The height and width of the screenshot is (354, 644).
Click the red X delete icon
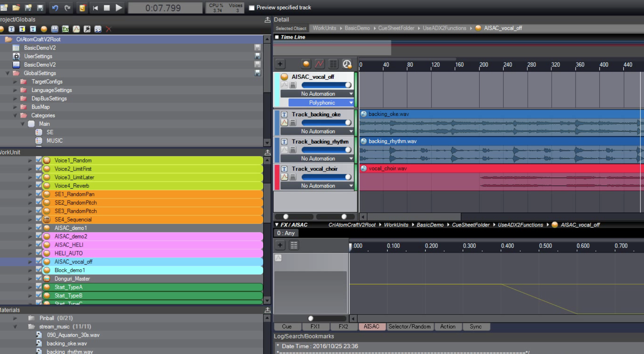(x=109, y=29)
